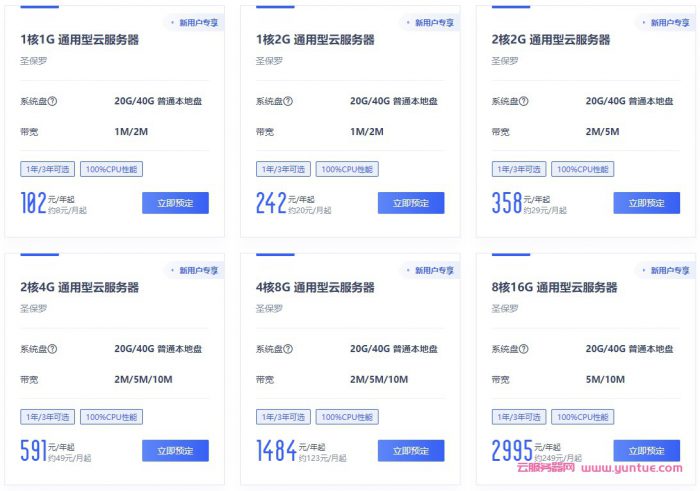Select 100%CPU性能 tag in 1核2G card
The width and height of the screenshot is (700, 491).
[347, 169]
